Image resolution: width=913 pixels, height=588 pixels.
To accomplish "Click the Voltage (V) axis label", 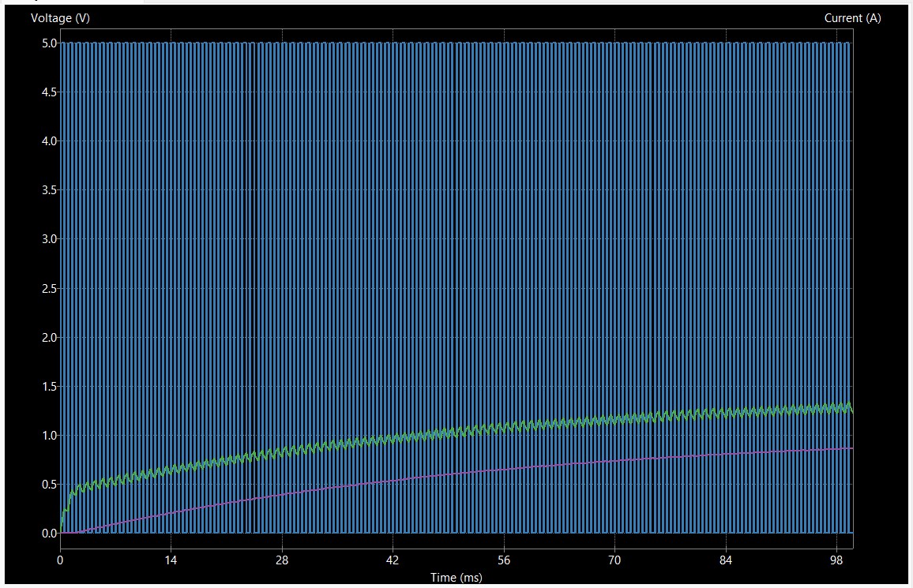I will click(x=60, y=18).
